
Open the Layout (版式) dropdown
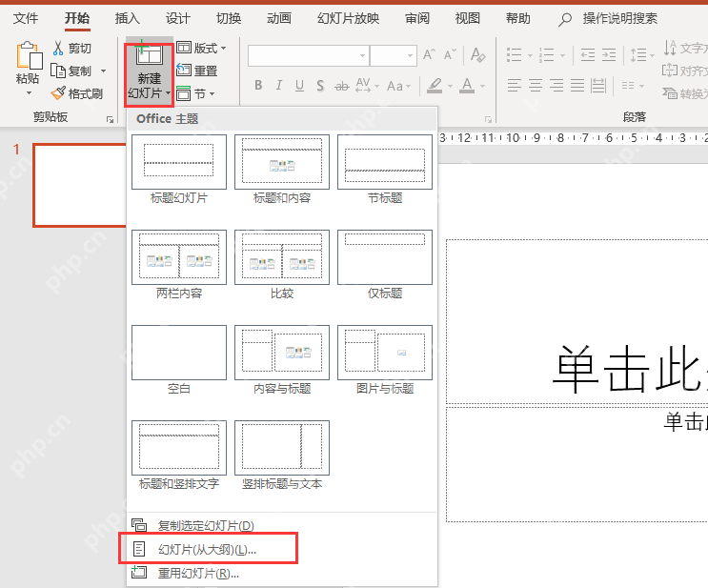(x=201, y=48)
